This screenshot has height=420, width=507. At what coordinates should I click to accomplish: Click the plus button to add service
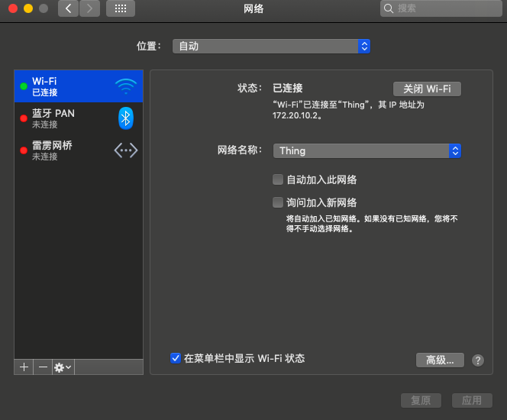tap(24, 367)
